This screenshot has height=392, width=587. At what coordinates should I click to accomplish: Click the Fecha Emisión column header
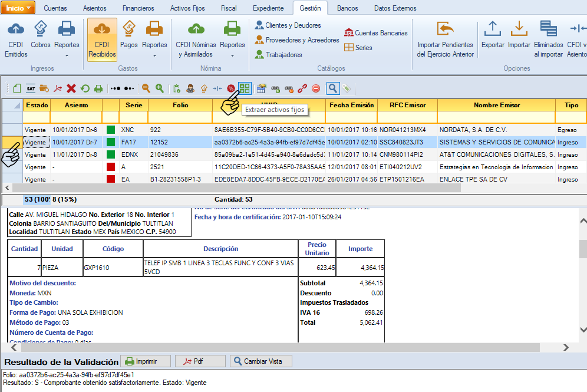351,105
